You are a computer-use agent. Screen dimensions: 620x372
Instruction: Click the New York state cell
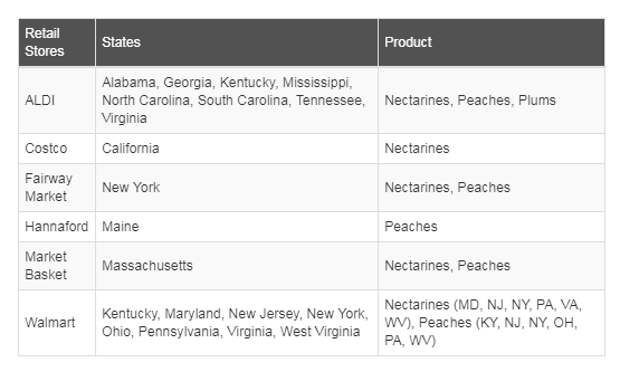click(236, 187)
